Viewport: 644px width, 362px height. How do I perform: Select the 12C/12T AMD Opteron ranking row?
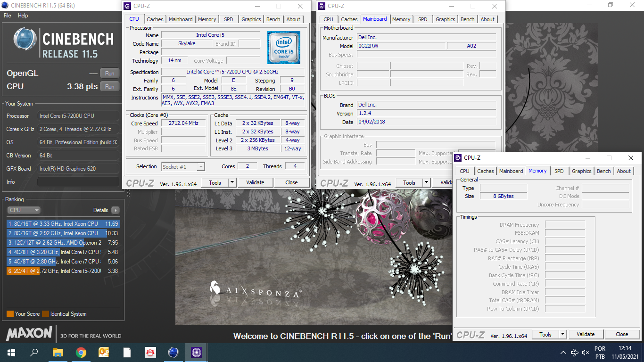(x=63, y=243)
